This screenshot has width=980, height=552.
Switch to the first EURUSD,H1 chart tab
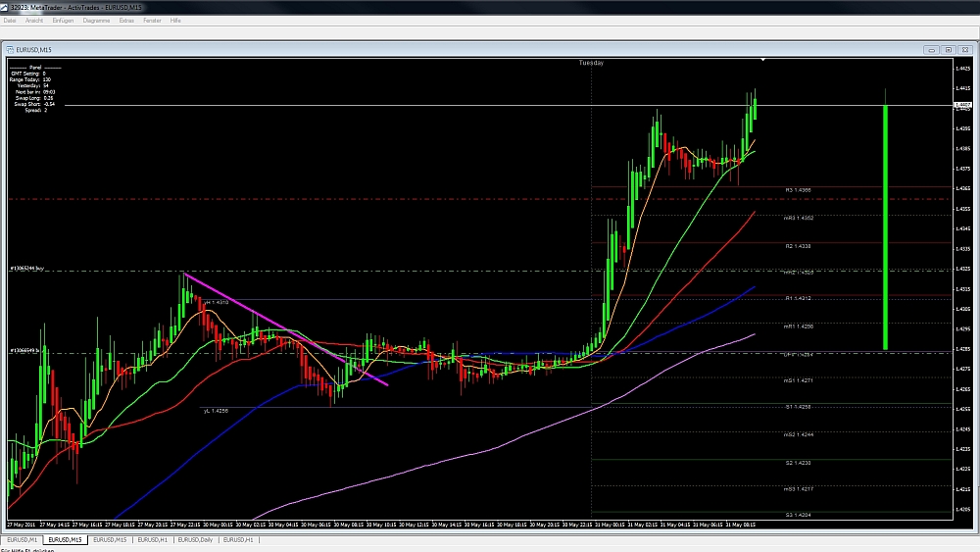pos(153,539)
